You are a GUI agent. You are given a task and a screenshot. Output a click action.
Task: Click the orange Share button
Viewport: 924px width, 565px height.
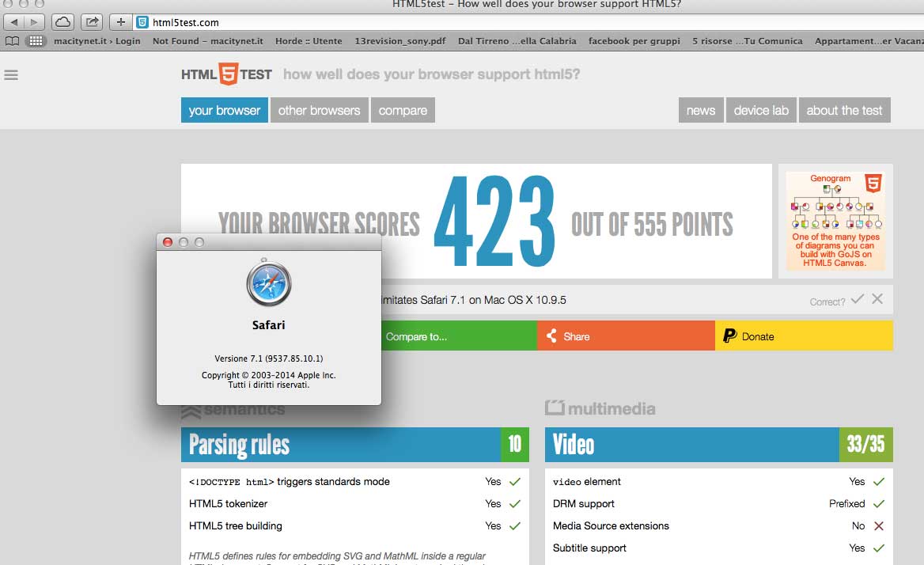(x=626, y=336)
